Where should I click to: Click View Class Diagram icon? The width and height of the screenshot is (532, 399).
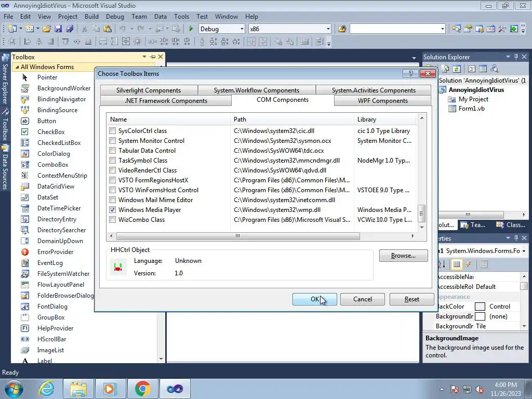pos(495,69)
